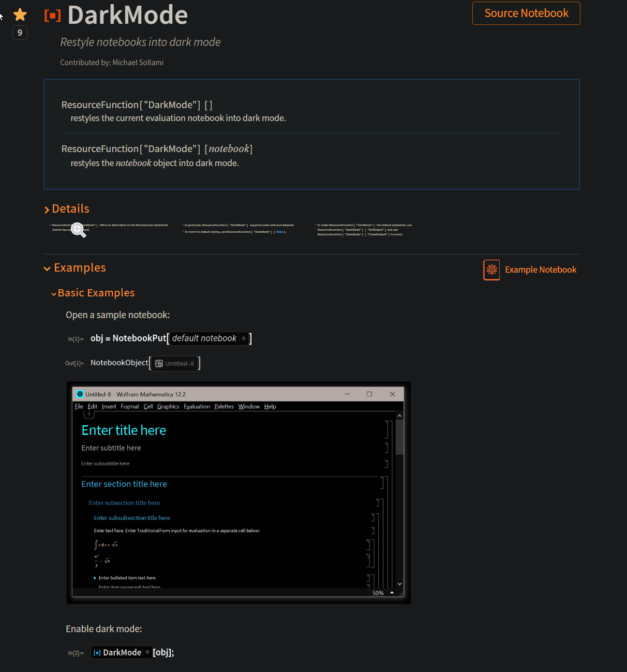Click the scrollbar up arrow in notebook
Screen dimensions: 627x672
coord(399,416)
